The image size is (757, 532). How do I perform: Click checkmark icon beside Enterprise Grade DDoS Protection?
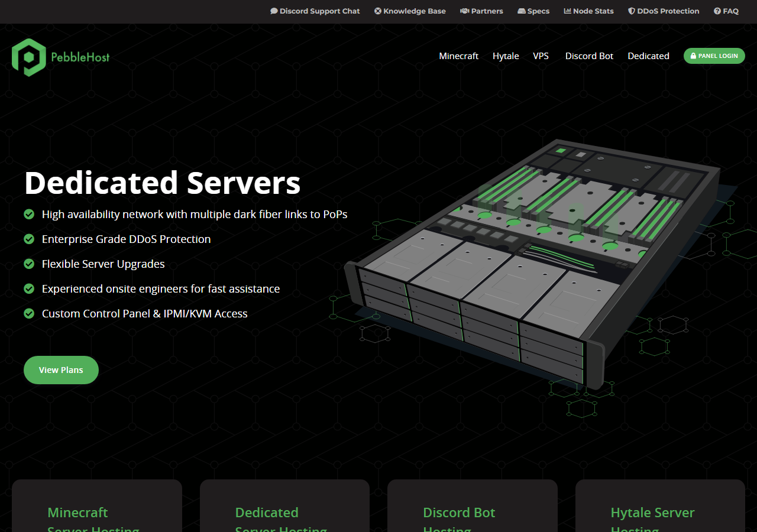tap(29, 239)
